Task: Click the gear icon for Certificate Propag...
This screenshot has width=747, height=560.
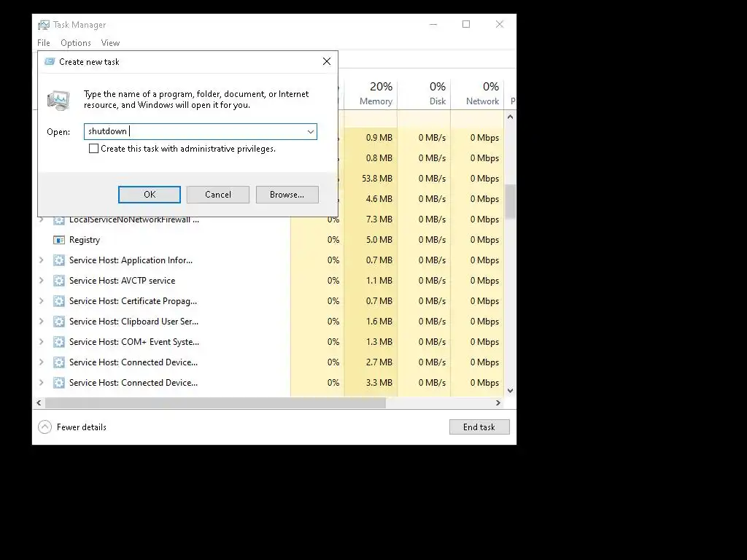Action: pos(58,301)
